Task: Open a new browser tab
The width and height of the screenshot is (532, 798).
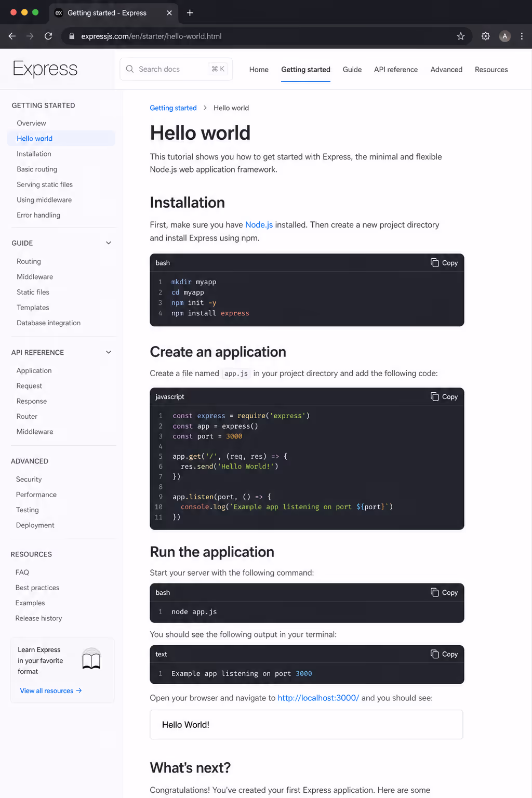Action: click(190, 12)
